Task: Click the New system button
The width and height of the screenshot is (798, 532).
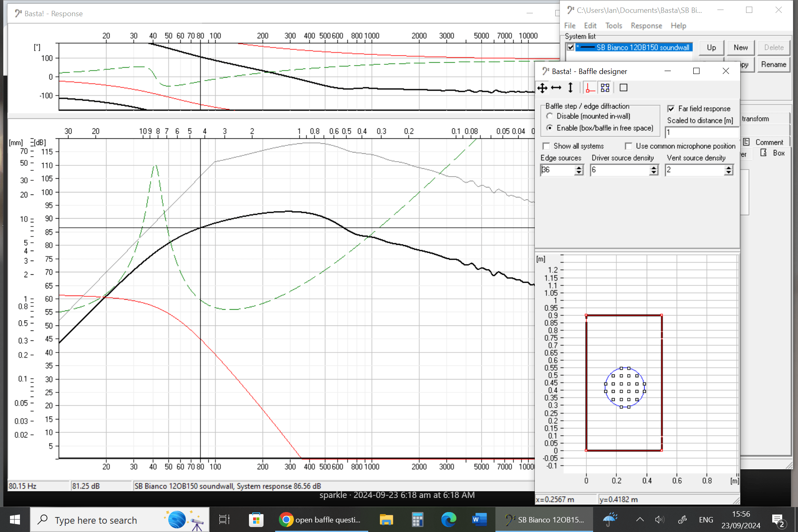Action: tap(741, 47)
